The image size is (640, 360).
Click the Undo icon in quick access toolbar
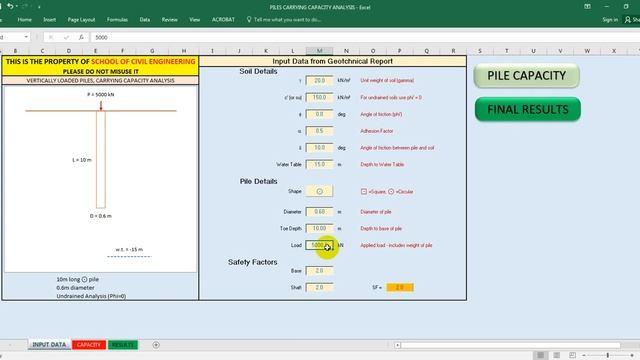point(10,6)
